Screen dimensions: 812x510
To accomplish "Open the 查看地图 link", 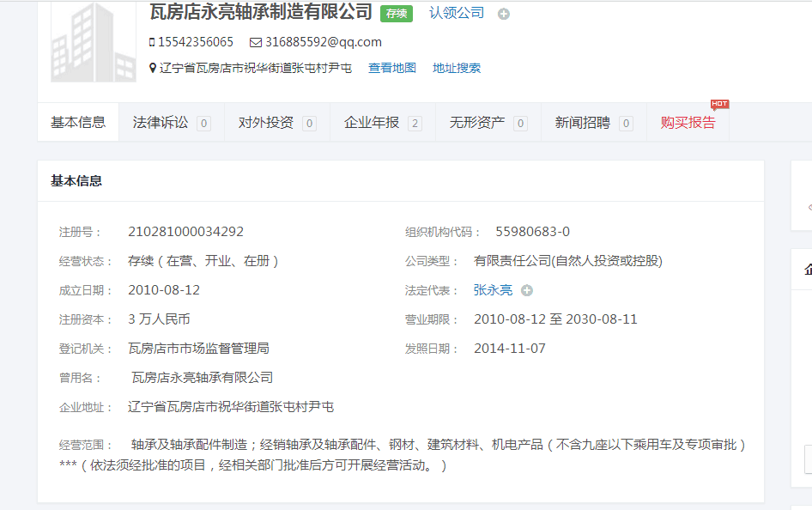I will click(392, 68).
